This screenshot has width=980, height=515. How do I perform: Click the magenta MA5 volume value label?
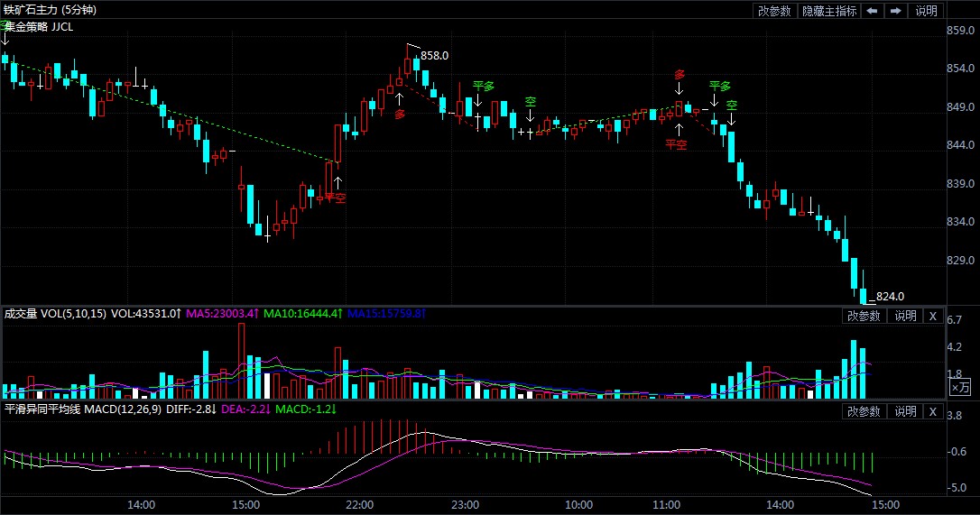[x=223, y=314]
